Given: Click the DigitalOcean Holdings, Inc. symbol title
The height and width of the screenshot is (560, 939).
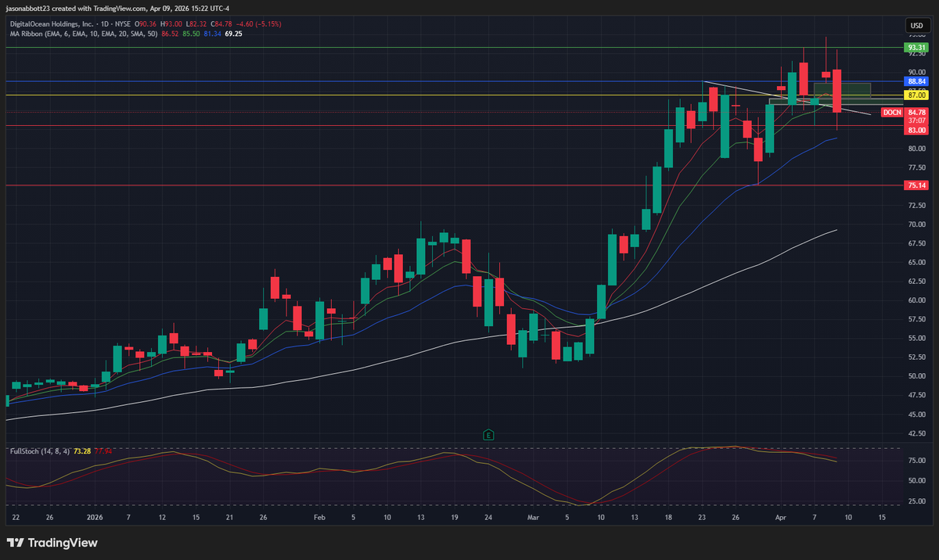Looking at the screenshot, I should pyautogui.click(x=52, y=24).
